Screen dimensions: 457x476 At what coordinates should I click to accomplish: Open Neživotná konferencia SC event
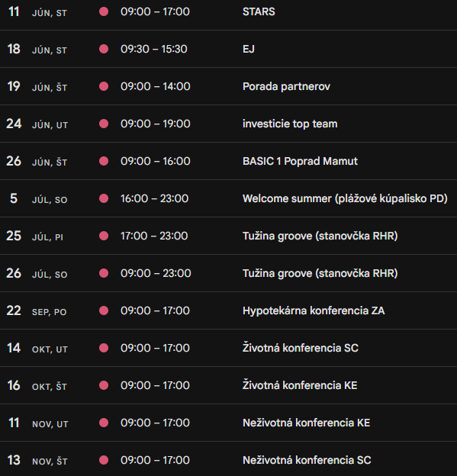point(307,460)
